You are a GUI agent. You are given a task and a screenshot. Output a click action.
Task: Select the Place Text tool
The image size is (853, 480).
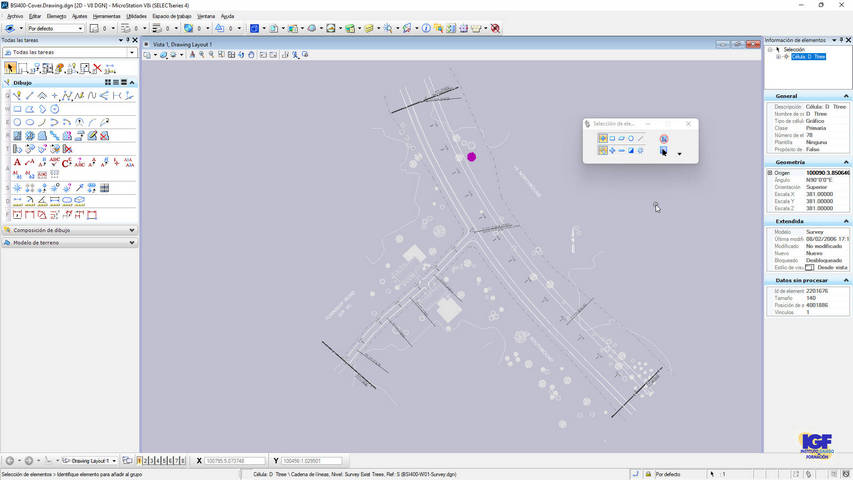click(17, 162)
